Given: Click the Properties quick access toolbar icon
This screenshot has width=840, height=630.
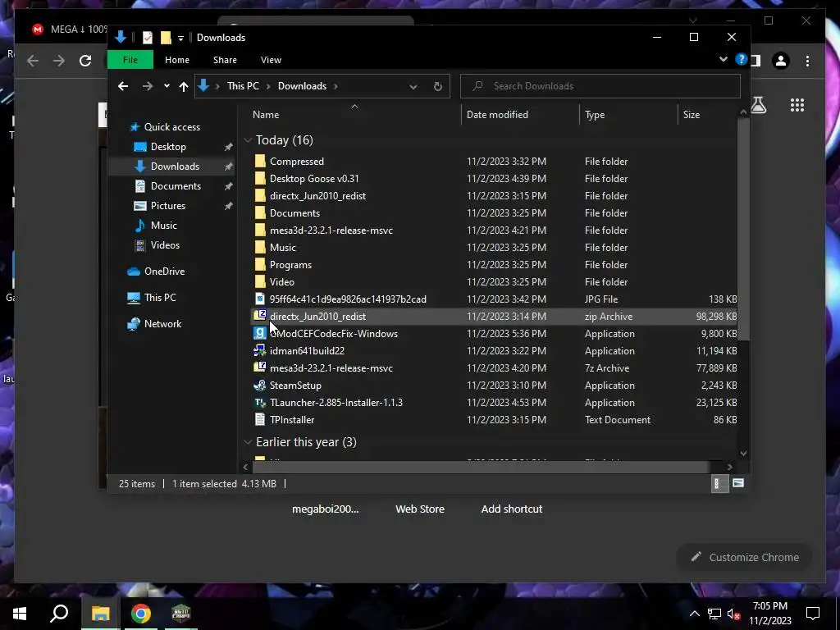Looking at the screenshot, I should [148, 38].
